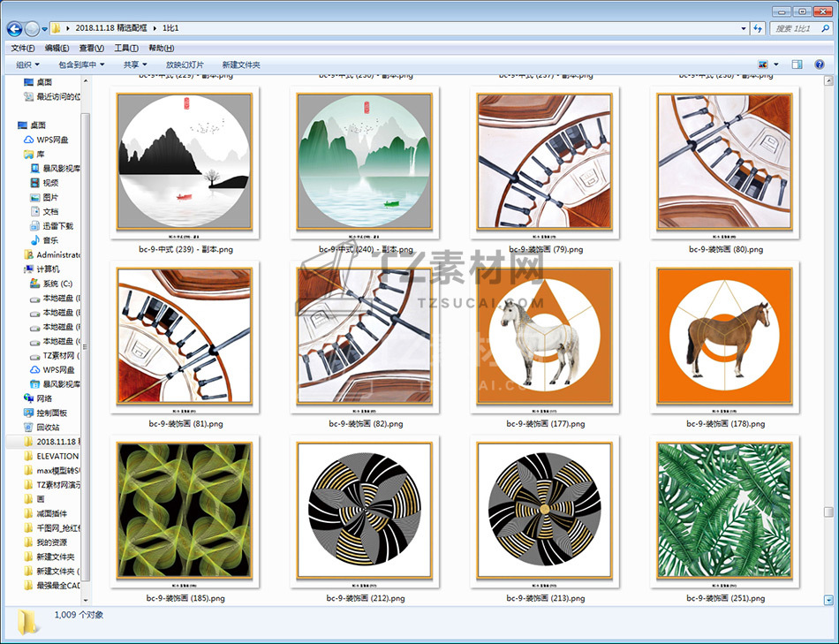Image resolution: width=839 pixels, height=644 pixels.
Task: Select the second 暴风影视库 entry under 计算机
Action: (55, 383)
